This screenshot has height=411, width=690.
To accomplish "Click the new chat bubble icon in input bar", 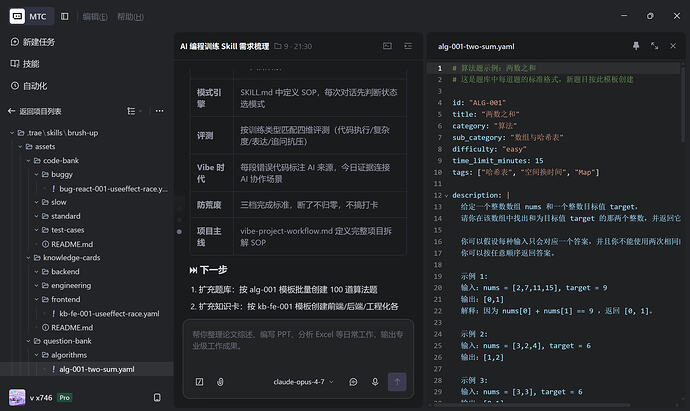I will tap(353, 382).
